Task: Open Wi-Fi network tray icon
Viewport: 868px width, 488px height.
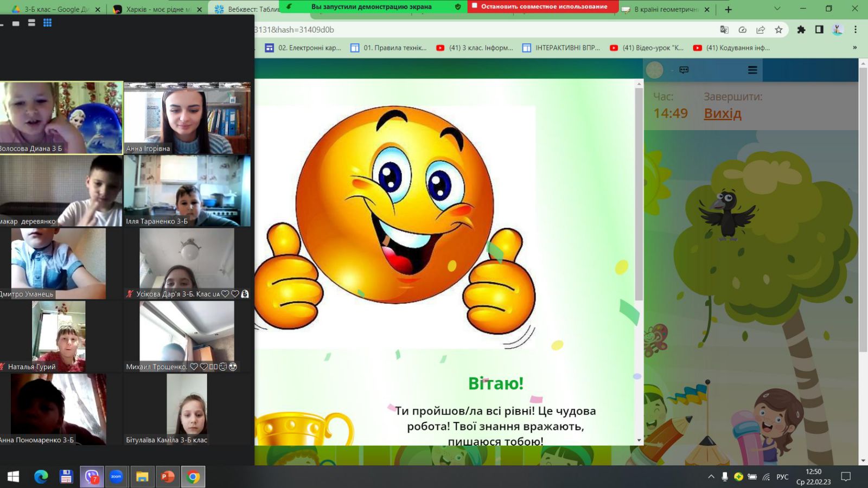Action: [x=766, y=477]
